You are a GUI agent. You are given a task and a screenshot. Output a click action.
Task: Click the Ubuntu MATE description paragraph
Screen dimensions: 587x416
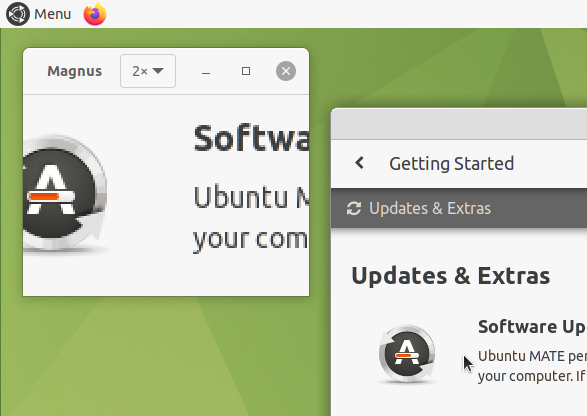532,366
